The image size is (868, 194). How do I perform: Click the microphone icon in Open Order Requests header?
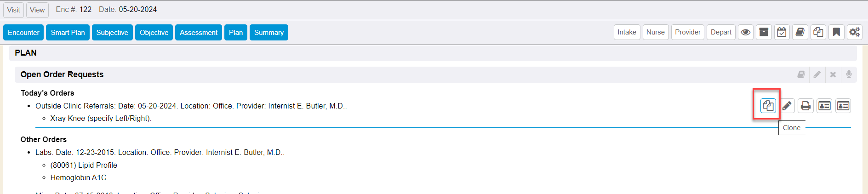(849, 74)
